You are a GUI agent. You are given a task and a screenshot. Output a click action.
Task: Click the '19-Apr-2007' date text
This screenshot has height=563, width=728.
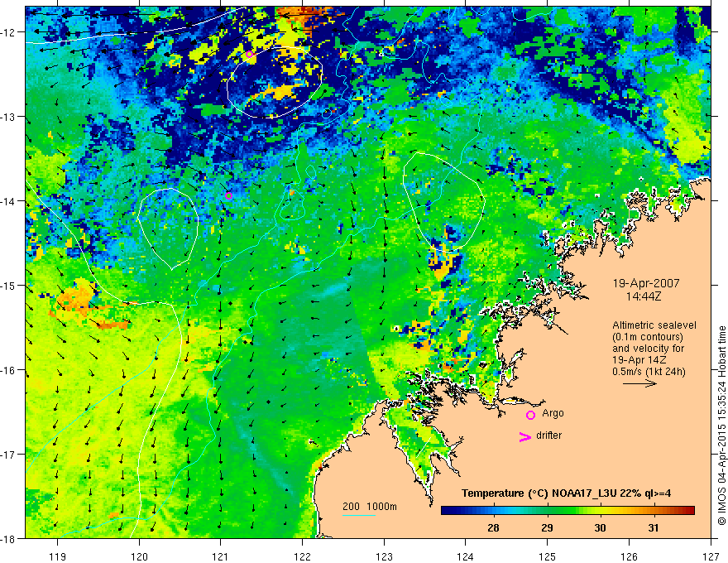click(646, 283)
